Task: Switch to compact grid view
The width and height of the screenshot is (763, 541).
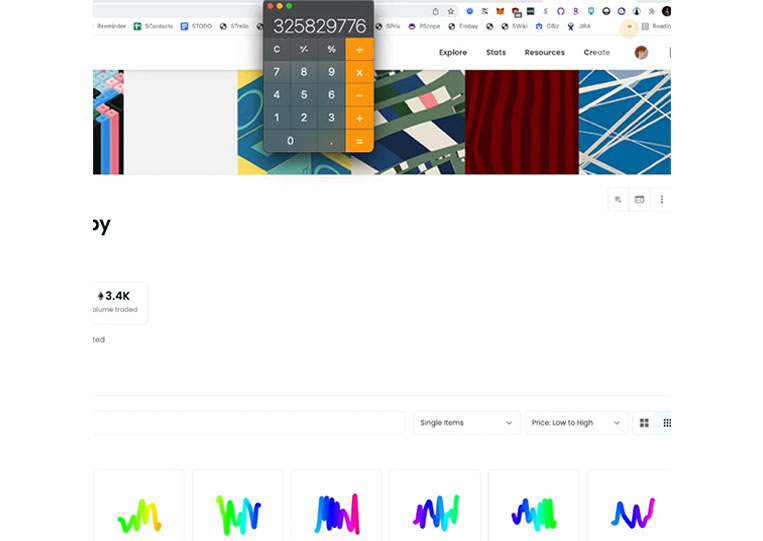Action: point(665,423)
